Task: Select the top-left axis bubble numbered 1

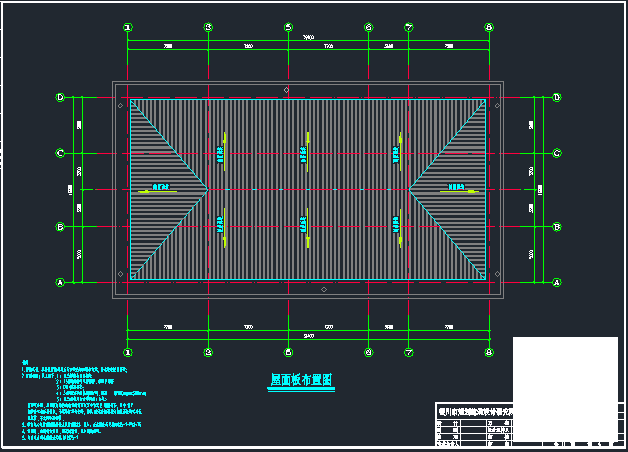Action: [x=128, y=28]
